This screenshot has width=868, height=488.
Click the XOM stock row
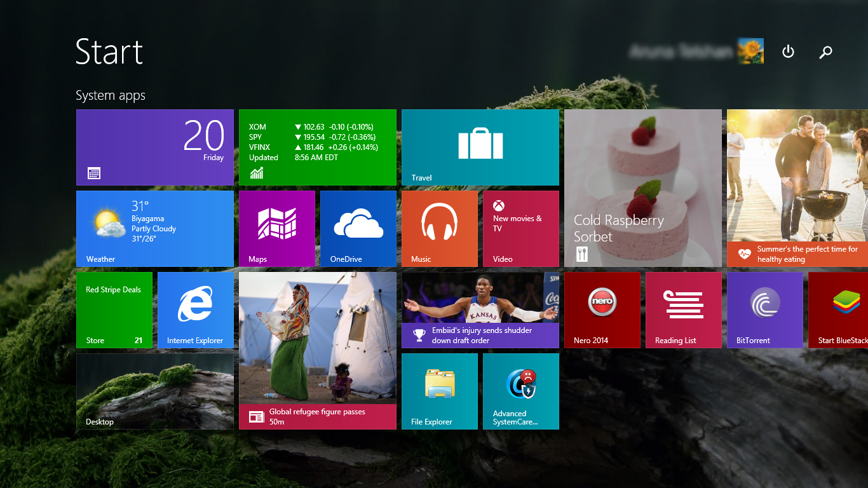(x=311, y=127)
